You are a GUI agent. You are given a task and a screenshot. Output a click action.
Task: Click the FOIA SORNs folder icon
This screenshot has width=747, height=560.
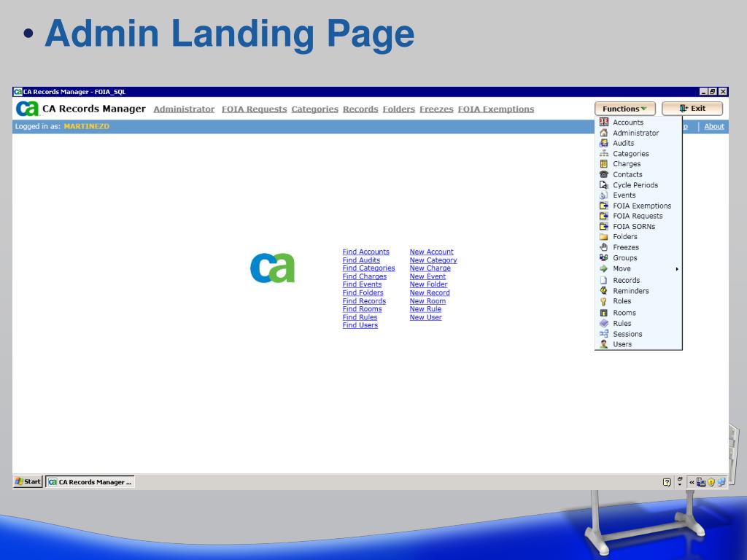(603, 226)
